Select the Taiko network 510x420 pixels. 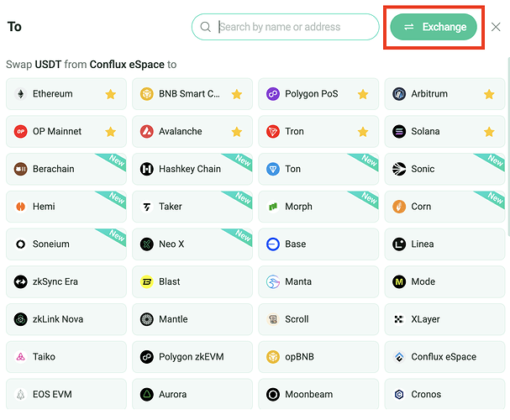[x=66, y=357]
